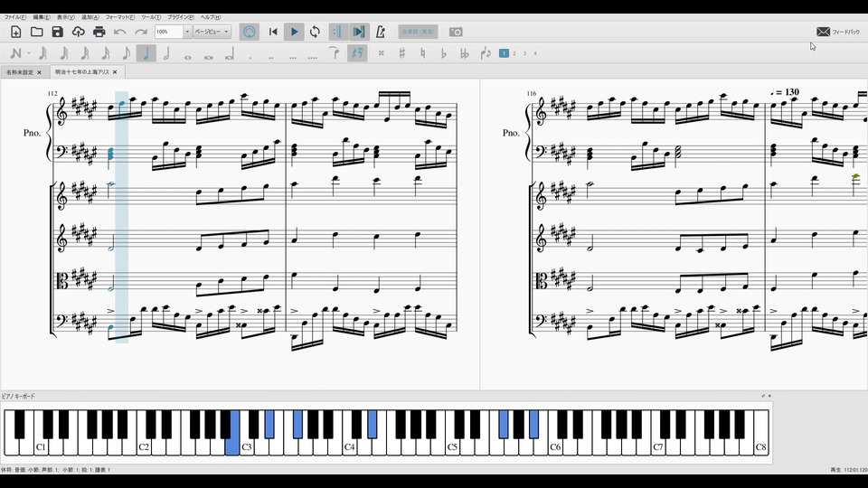Image resolution: width=868 pixels, height=488 pixels.
Task: Select voice 1
Action: tap(504, 53)
